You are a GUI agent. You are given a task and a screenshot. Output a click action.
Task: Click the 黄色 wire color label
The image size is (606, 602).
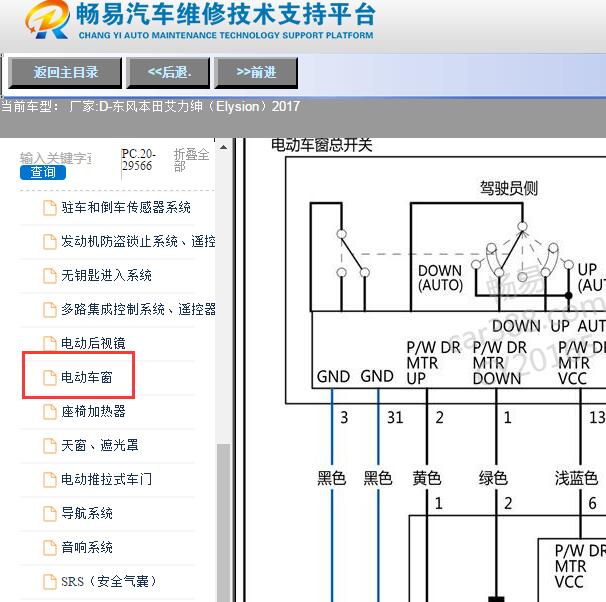[x=427, y=478]
